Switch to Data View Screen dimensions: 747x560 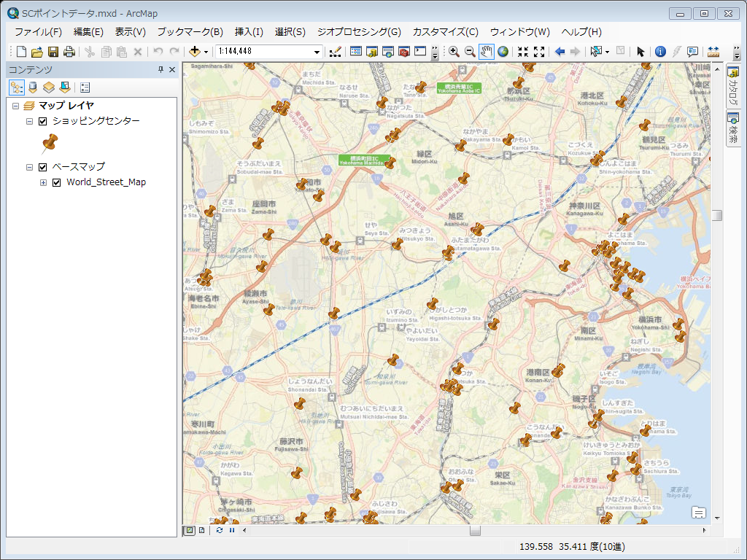[190, 530]
